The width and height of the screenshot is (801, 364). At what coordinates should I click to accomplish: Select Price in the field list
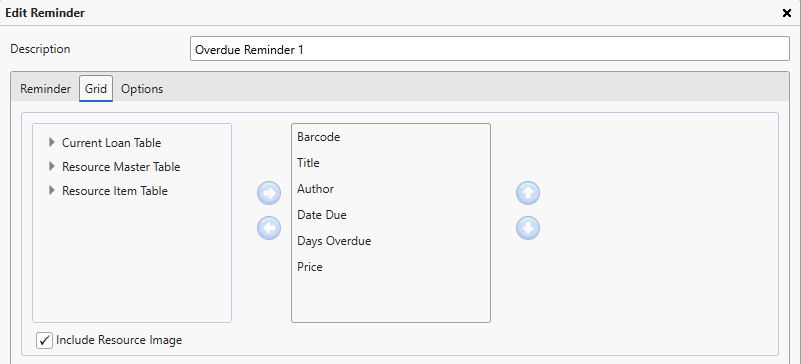391,267
